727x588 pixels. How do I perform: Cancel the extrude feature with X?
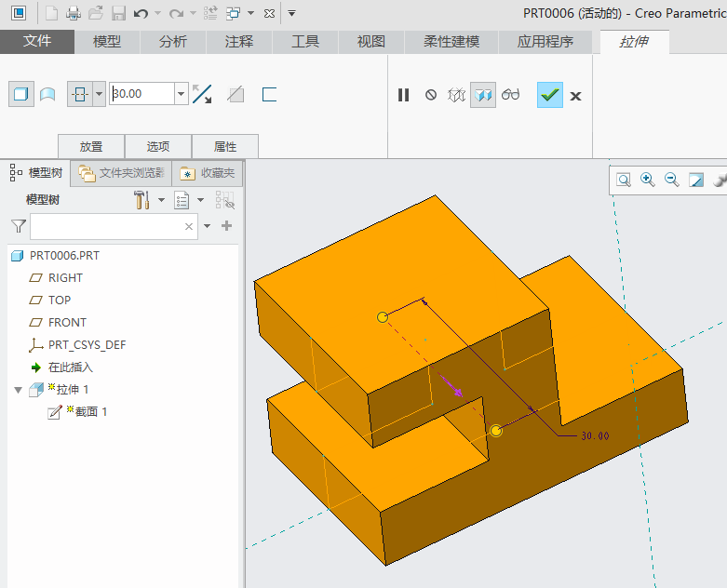576,95
